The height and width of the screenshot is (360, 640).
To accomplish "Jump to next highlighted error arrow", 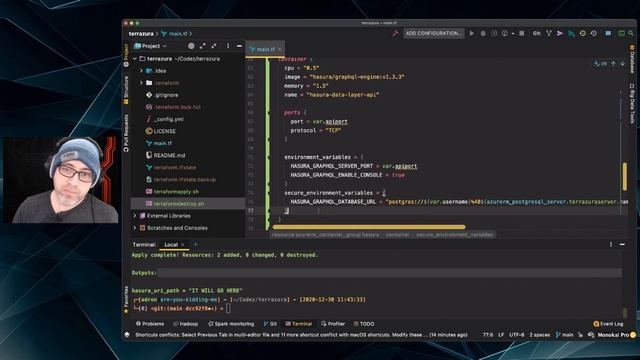I will click(x=622, y=64).
